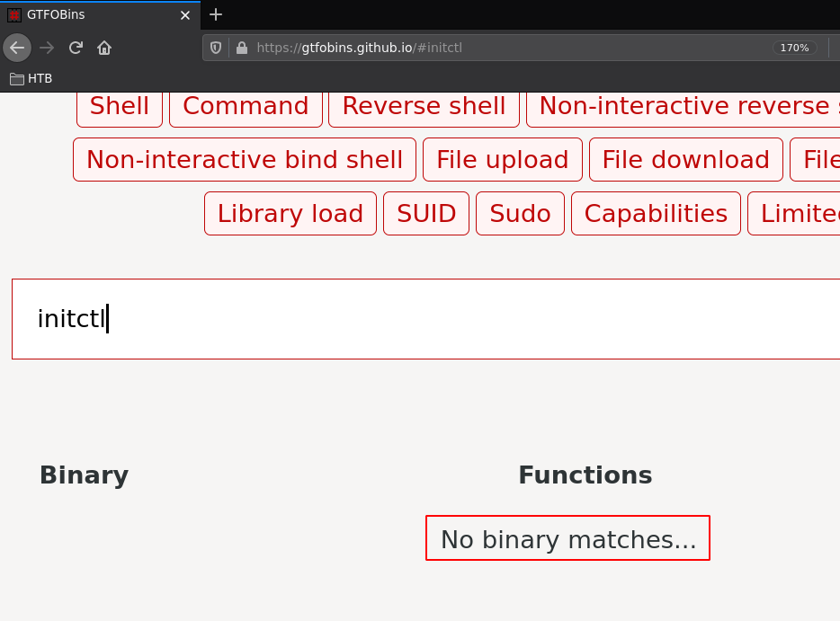Select the Sudo function filter
This screenshot has height=621, width=840.
(x=520, y=214)
